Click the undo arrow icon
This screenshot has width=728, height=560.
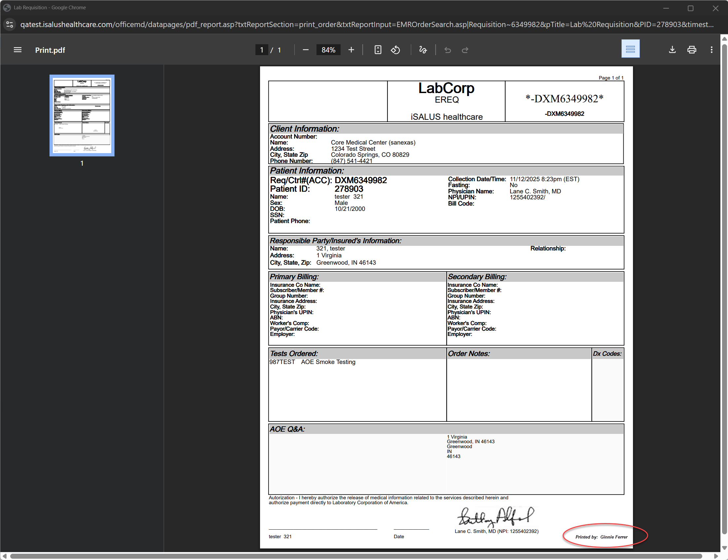click(x=447, y=50)
